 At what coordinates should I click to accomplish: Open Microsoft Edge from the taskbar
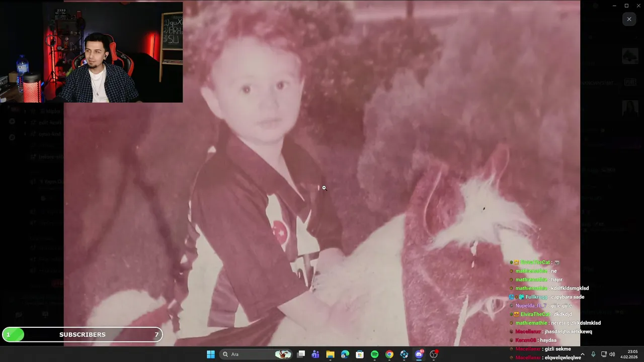coord(345,354)
